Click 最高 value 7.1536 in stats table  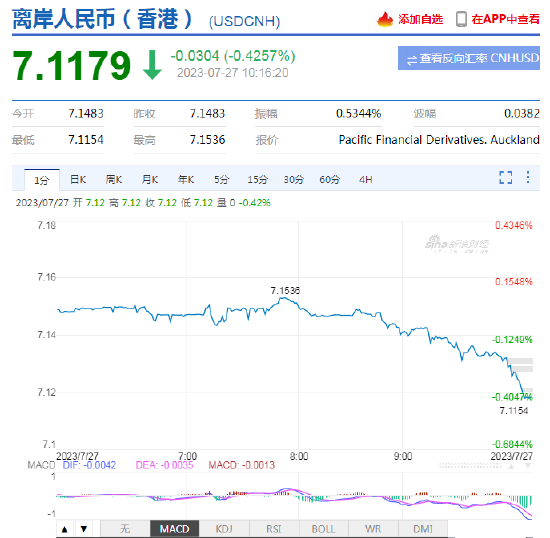(207, 140)
